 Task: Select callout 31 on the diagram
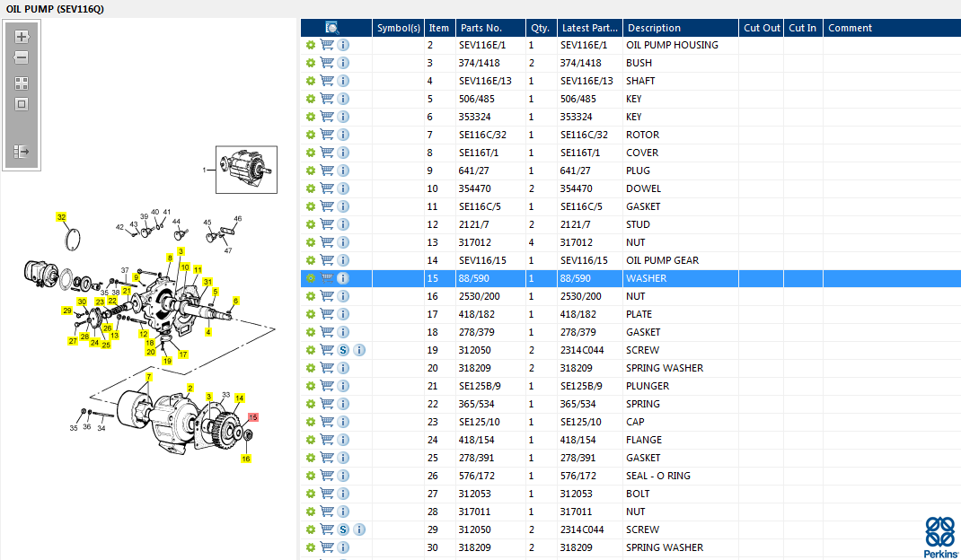pyautogui.click(x=207, y=282)
